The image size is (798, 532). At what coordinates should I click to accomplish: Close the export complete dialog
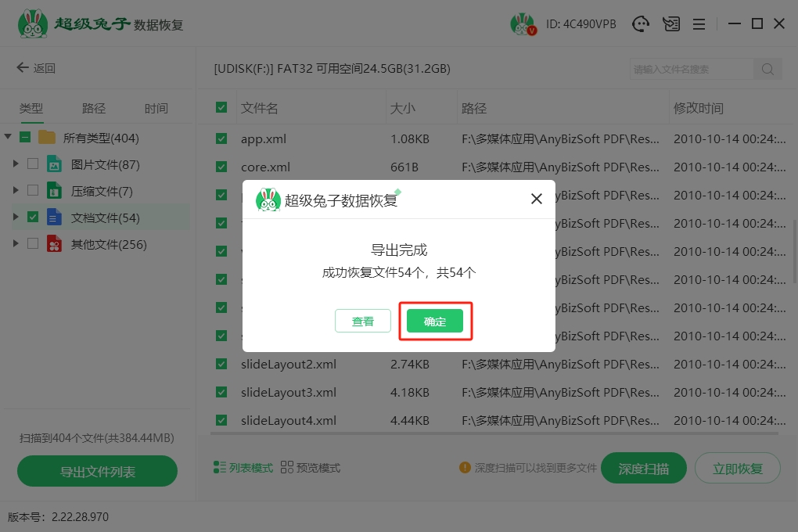(x=537, y=199)
